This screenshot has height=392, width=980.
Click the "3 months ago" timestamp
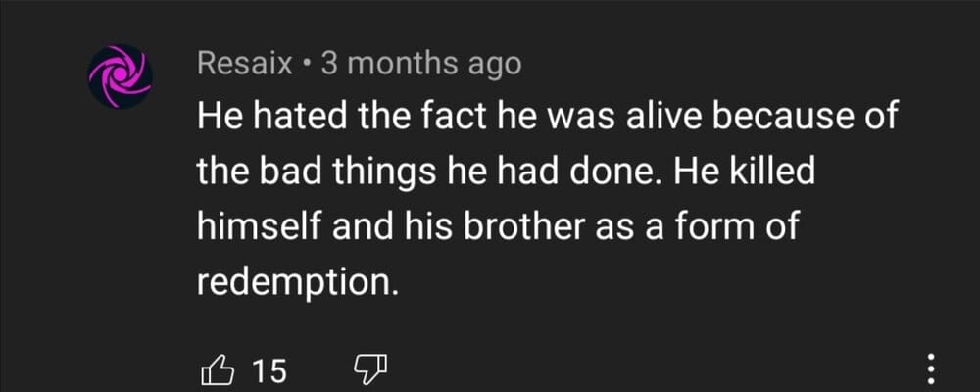point(421,65)
